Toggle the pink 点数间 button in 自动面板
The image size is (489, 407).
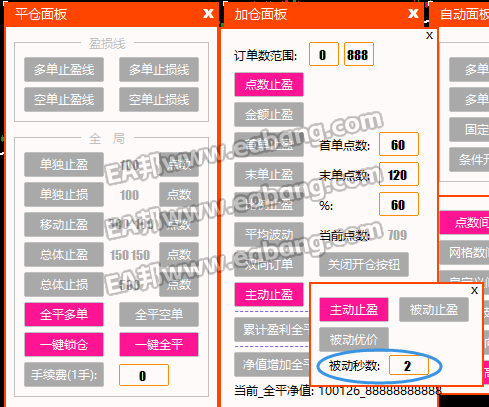click(x=465, y=222)
